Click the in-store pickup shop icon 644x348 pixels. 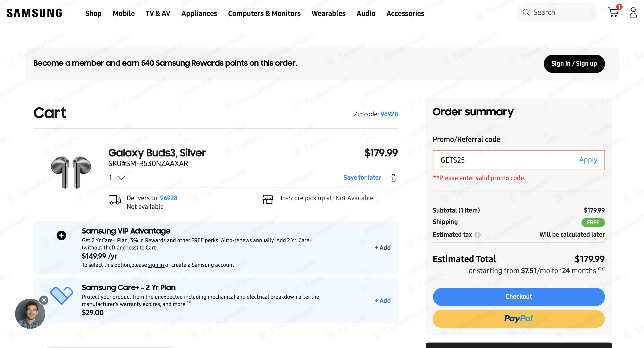pyautogui.click(x=268, y=199)
